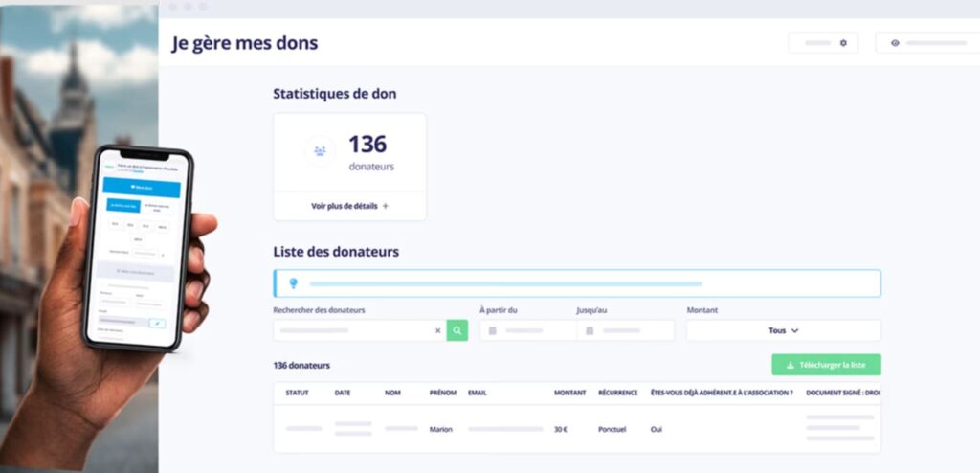Select the 'À partir du' date field
Viewport: 980px width, 473px height.
point(528,330)
